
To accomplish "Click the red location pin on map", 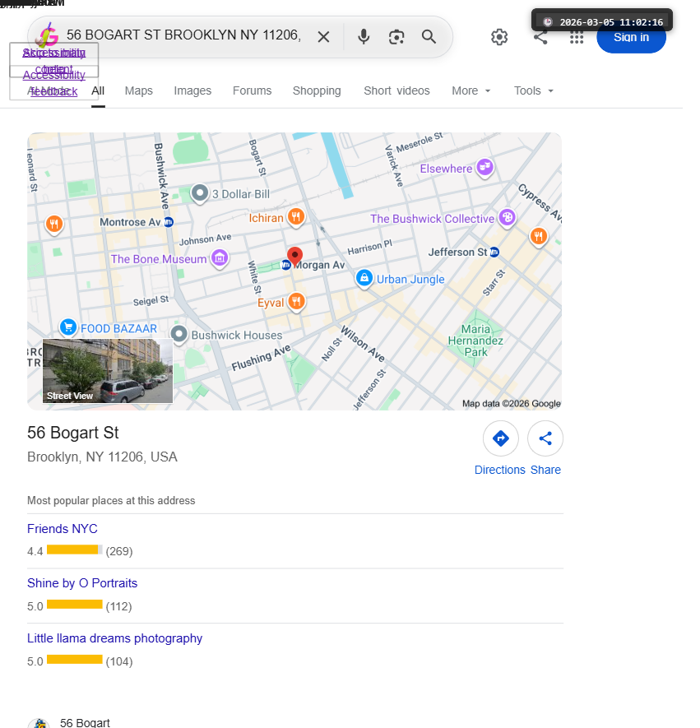I will (x=294, y=256).
